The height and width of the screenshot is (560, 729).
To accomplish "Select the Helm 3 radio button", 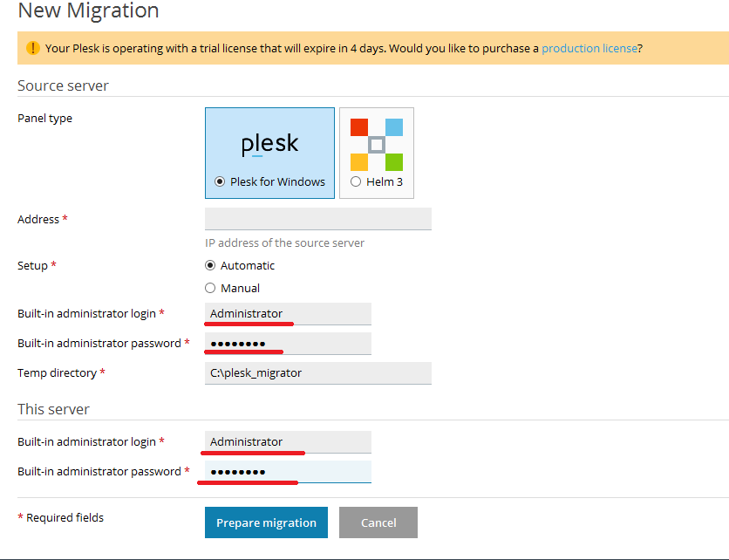I will point(356,181).
